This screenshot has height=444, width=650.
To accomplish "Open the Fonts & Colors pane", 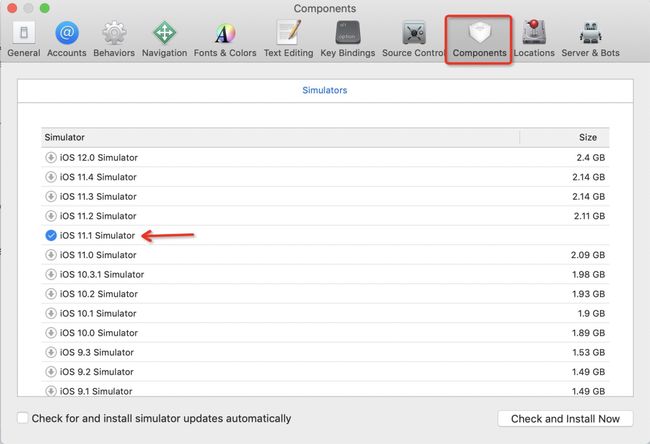I will (x=225, y=40).
